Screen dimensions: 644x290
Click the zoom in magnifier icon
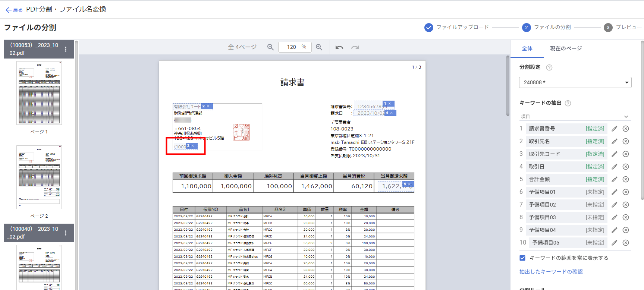(x=319, y=47)
